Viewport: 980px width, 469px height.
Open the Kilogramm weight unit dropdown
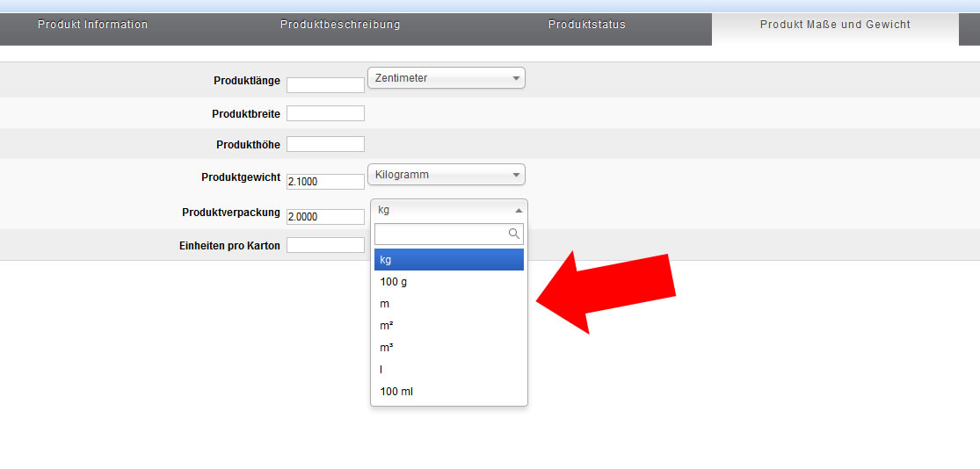(446, 175)
